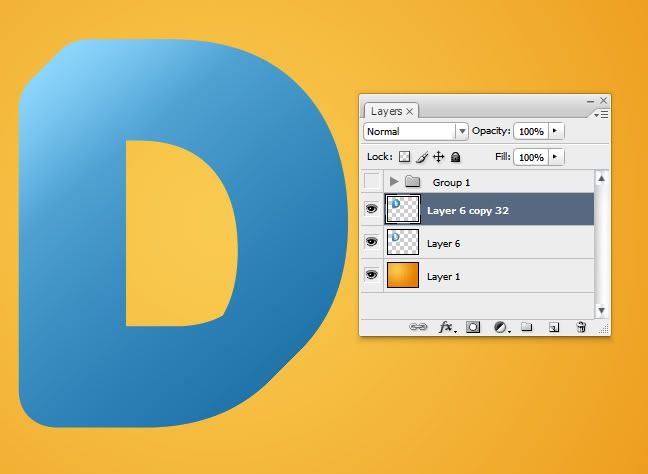The height and width of the screenshot is (474, 648).
Task: Click the Opacity 100% field
Action: click(531, 131)
